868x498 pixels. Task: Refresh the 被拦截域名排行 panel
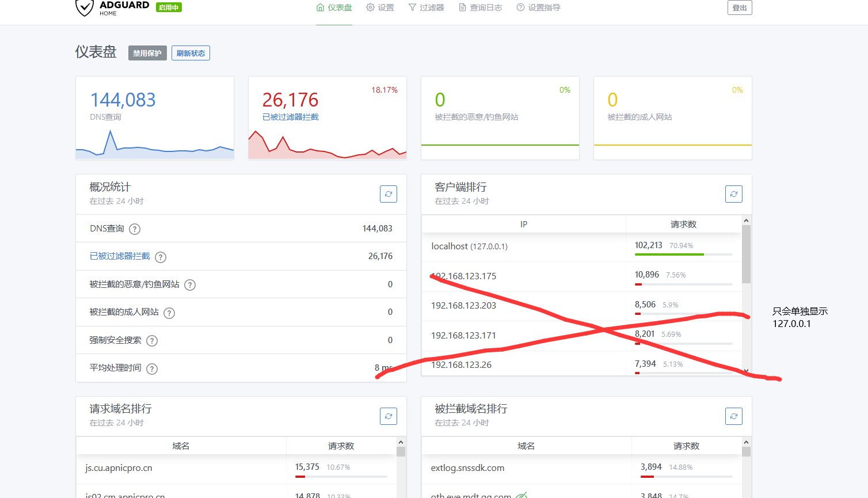[x=733, y=416]
